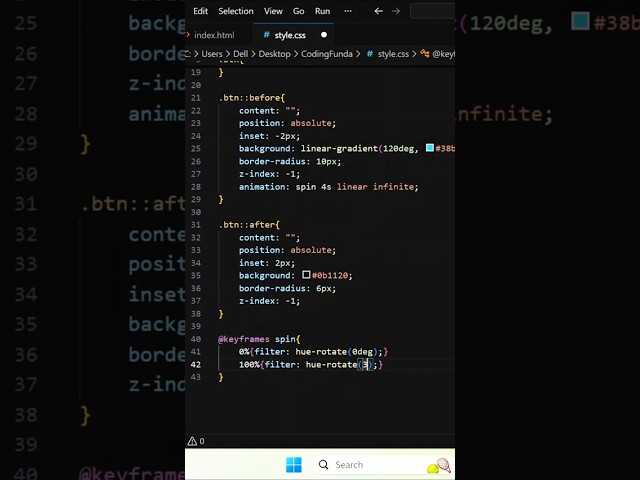Show more menu items via ellipsis
640x480 pixels.
tap(348, 11)
